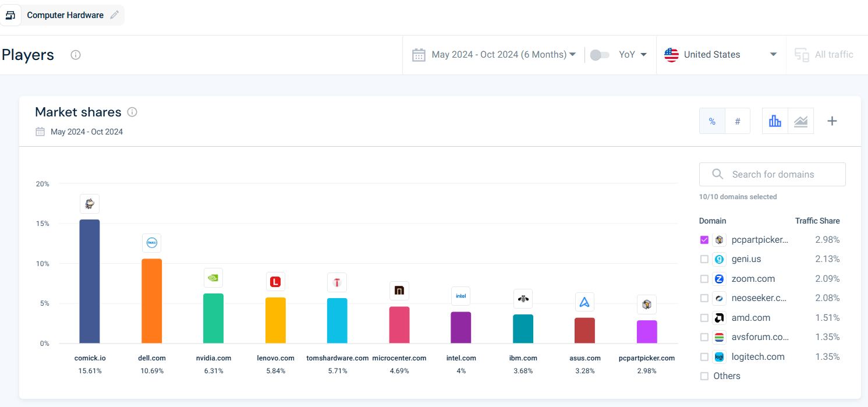Open the May 2024 - Oct 2024 date range dropdown

click(494, 55)
